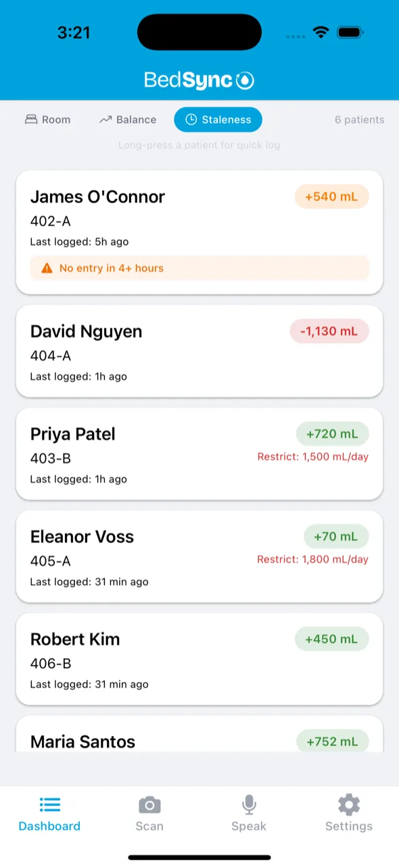Tap the Speak microphone icon
The image size is (399, 868).
click(249, 804)
